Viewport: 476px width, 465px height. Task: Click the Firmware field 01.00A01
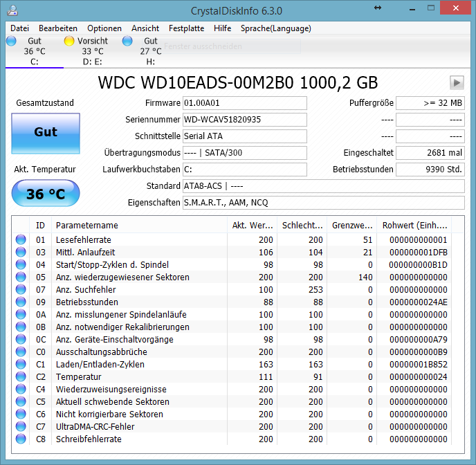click(245, 103)
